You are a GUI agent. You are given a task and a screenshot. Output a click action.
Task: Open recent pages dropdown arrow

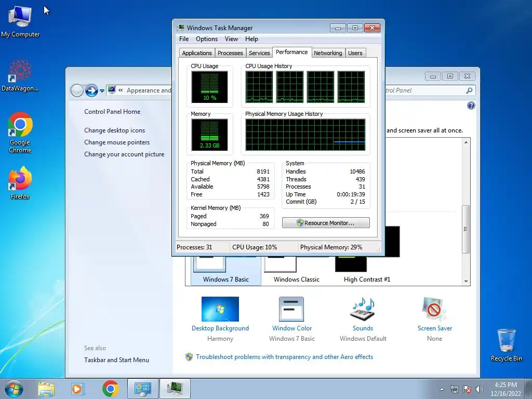pyautogui.click(x=102, y=91)
